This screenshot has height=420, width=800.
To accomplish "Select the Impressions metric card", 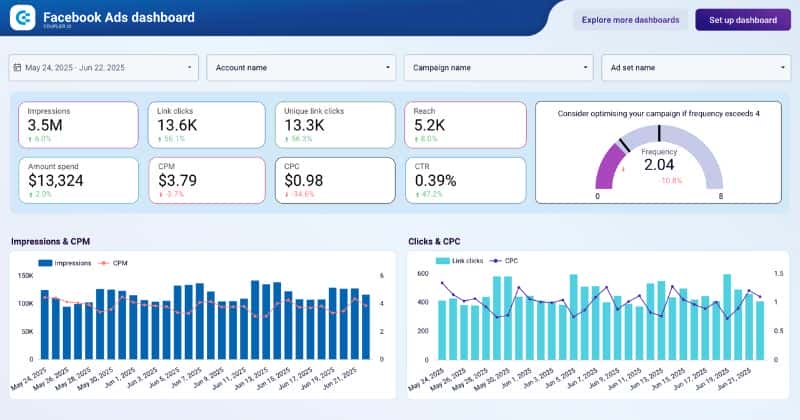I will [78, 125].
